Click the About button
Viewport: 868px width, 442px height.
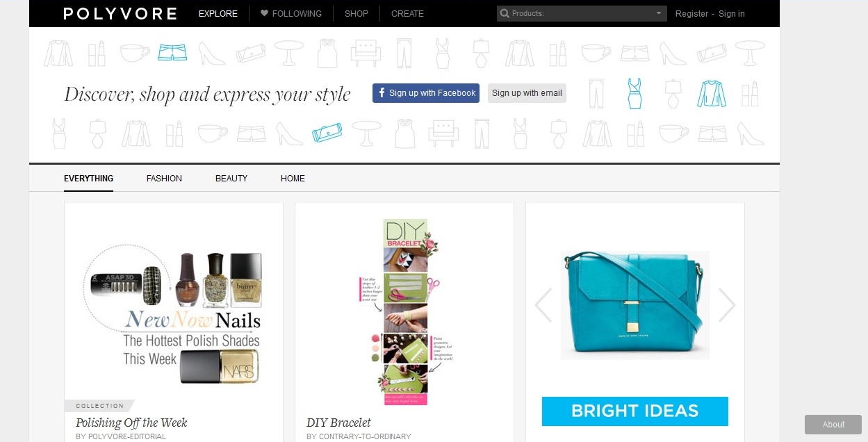click(x=833, y=425)
